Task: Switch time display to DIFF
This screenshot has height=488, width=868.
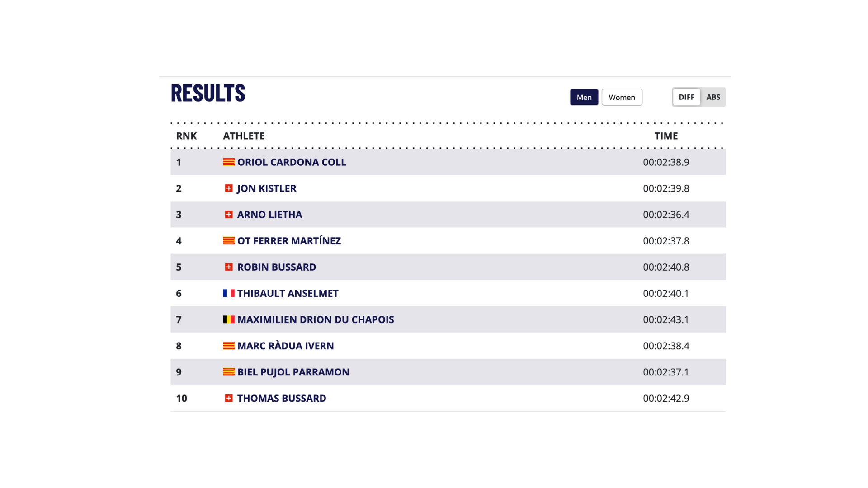Action: (x=686, y=97)
